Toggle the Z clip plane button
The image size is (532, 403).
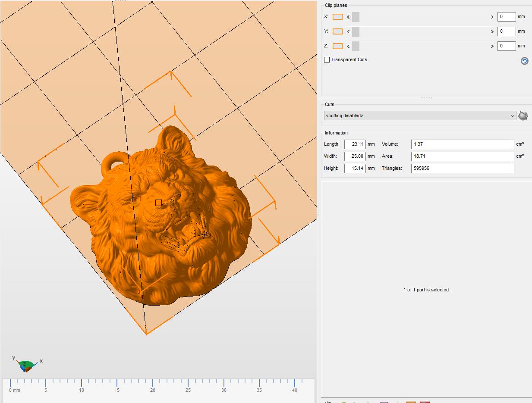[x=338, y=46]
